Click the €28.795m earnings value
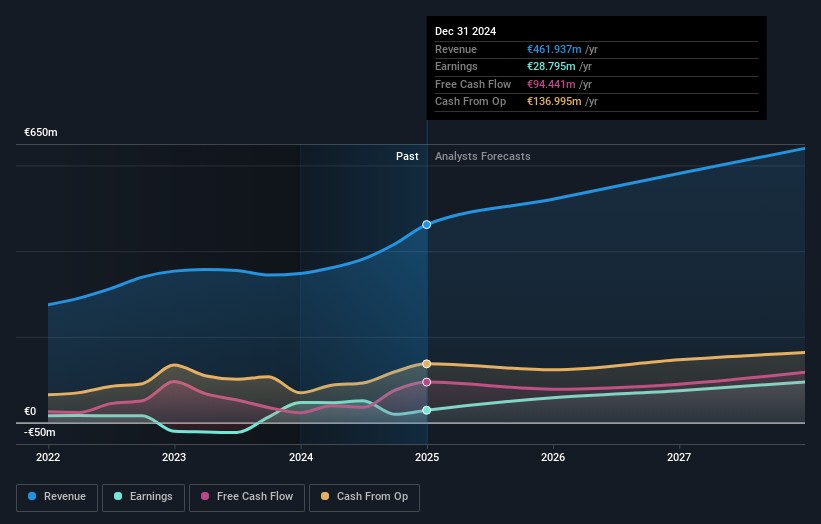The height and width of the screenshot is (524, 821). (x=551, y=66)
